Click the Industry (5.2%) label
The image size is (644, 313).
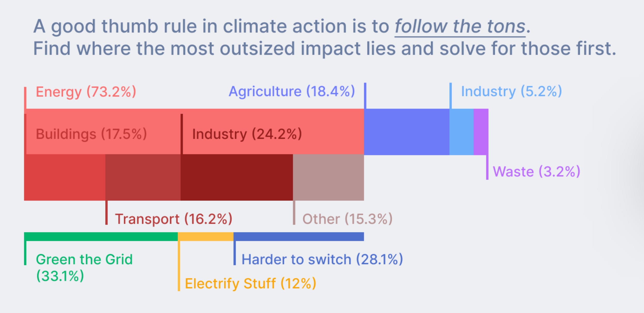pos(511,91)
